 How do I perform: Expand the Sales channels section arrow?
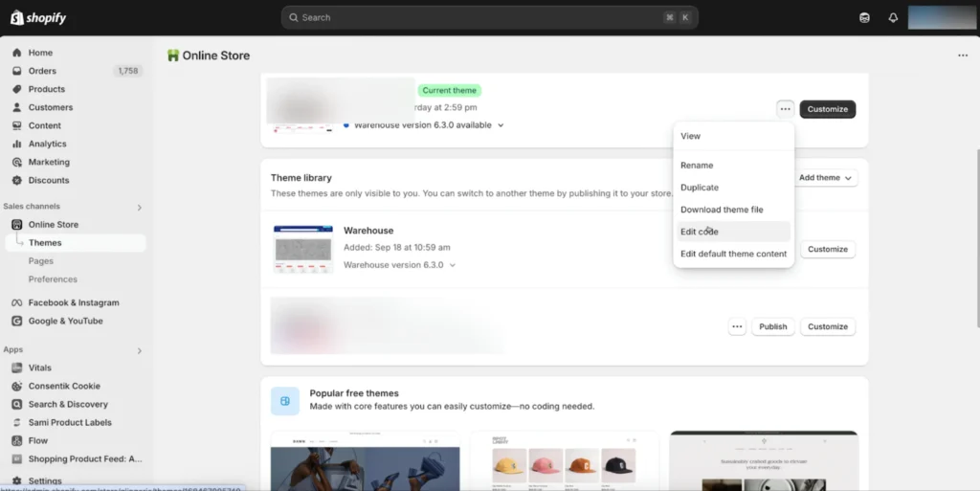(140, 207)
